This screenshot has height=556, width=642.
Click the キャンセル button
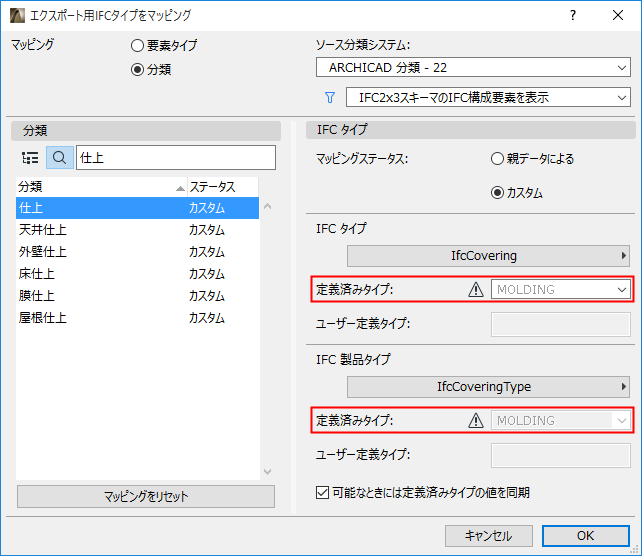[x=488, y=536]
